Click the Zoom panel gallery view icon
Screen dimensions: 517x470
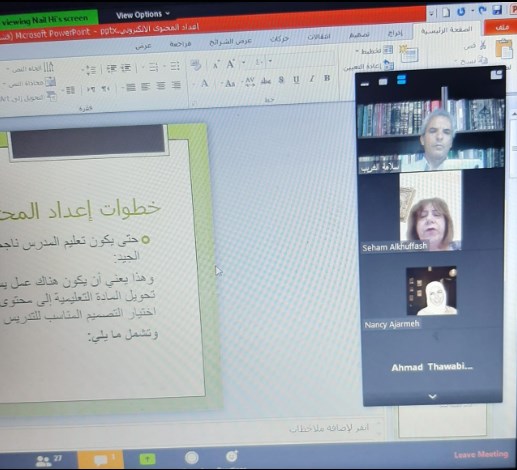click(496, 74)
